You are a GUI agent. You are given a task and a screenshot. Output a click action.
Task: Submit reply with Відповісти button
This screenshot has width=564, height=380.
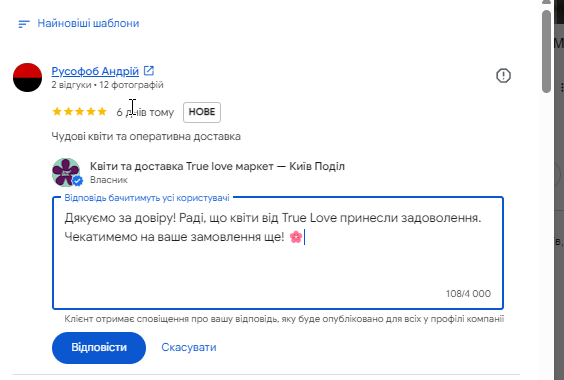[x=99, y=348]
